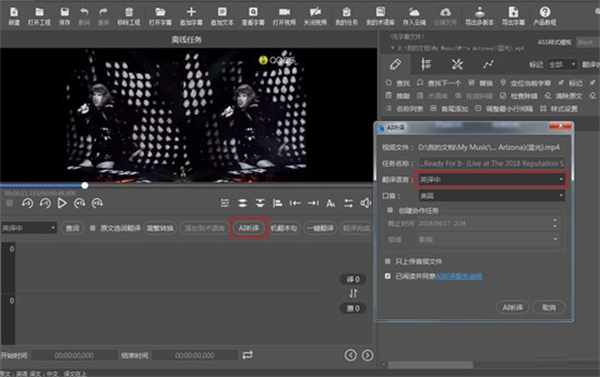Click the 开始时间 start time field

coord(74,355)
